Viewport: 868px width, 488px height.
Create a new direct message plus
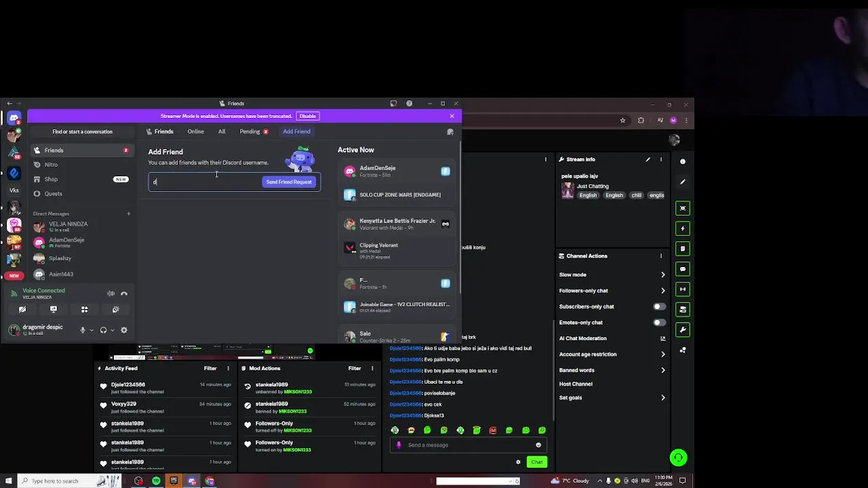point(128,214)
